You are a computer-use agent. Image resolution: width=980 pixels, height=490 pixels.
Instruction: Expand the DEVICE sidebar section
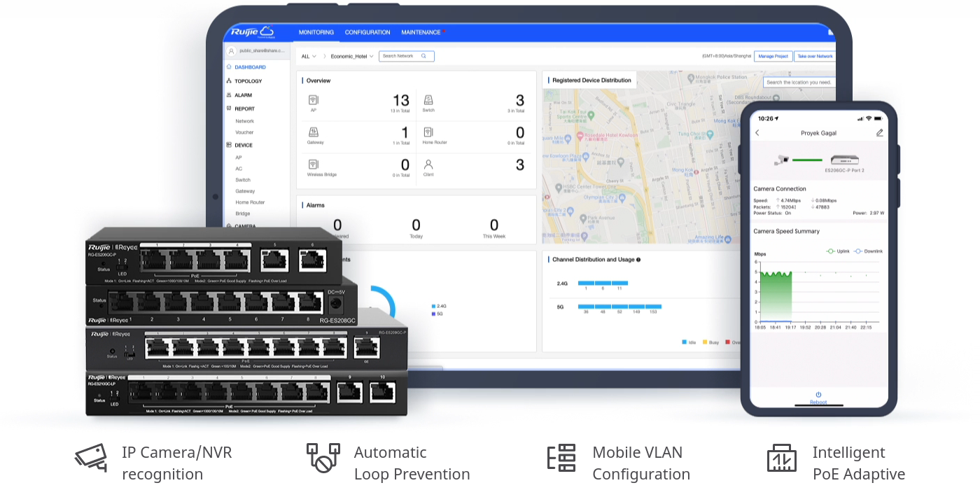click(x=244, y=145)
